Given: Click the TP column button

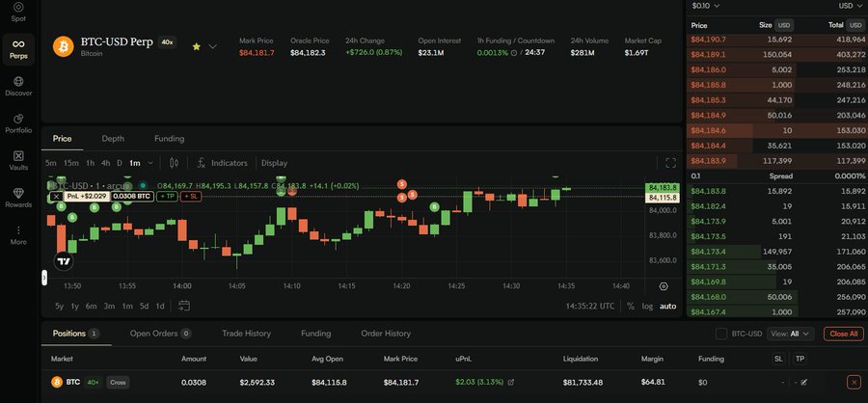Looking at the screenshot, I should pos(800,359).
